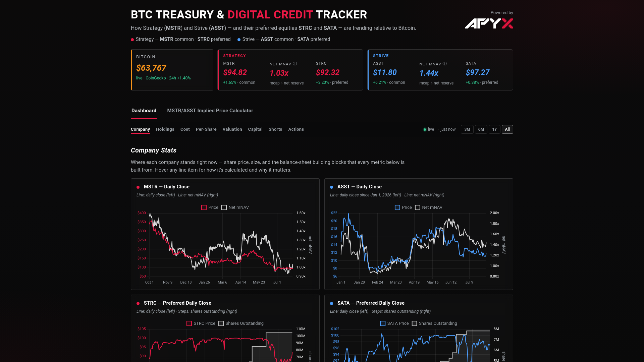The height and width of the screenshot is (362, 644).
Task: Click the CoinGecko live 24h change text
Action: [x=163, y=78]
